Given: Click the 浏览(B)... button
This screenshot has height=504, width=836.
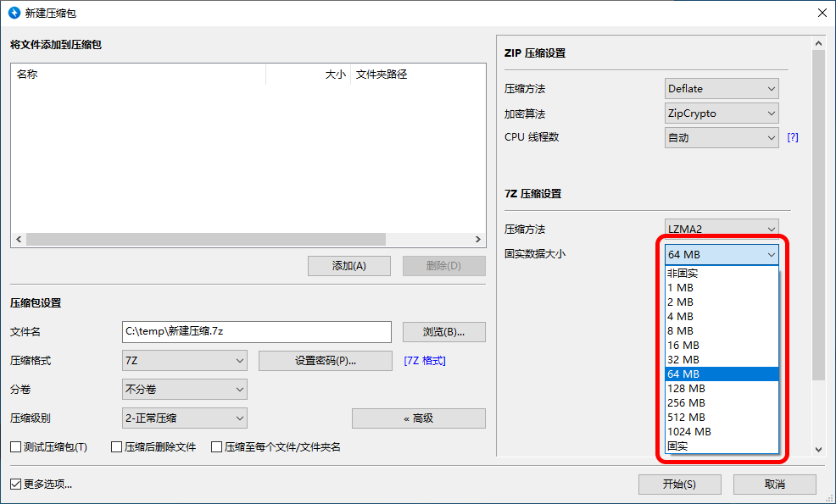Looking at the screenshot, I should (443, 332).
